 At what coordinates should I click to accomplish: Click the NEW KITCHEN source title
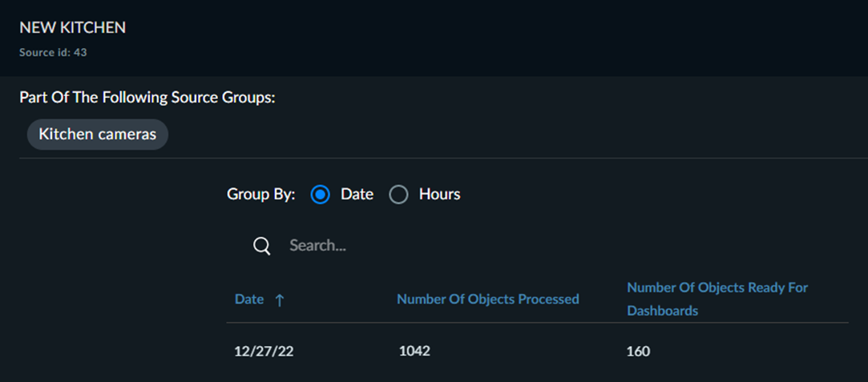click(x=72, y=28)
